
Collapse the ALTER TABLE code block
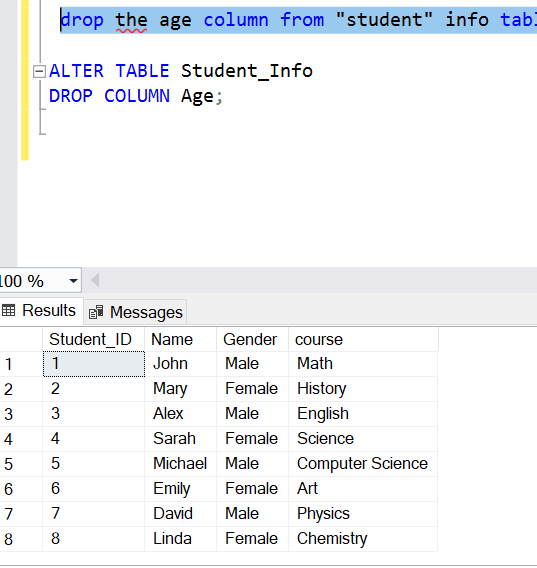[x=39, y=71]
